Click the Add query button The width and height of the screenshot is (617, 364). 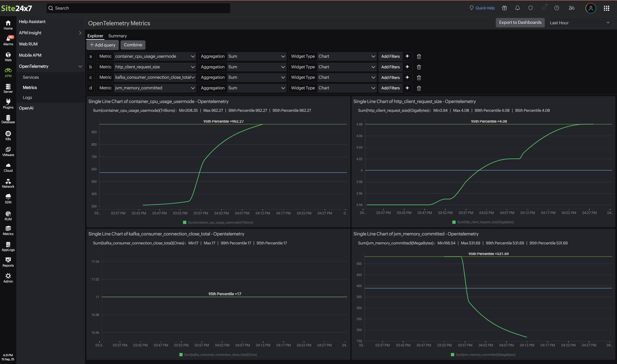[x=102, y=45]
